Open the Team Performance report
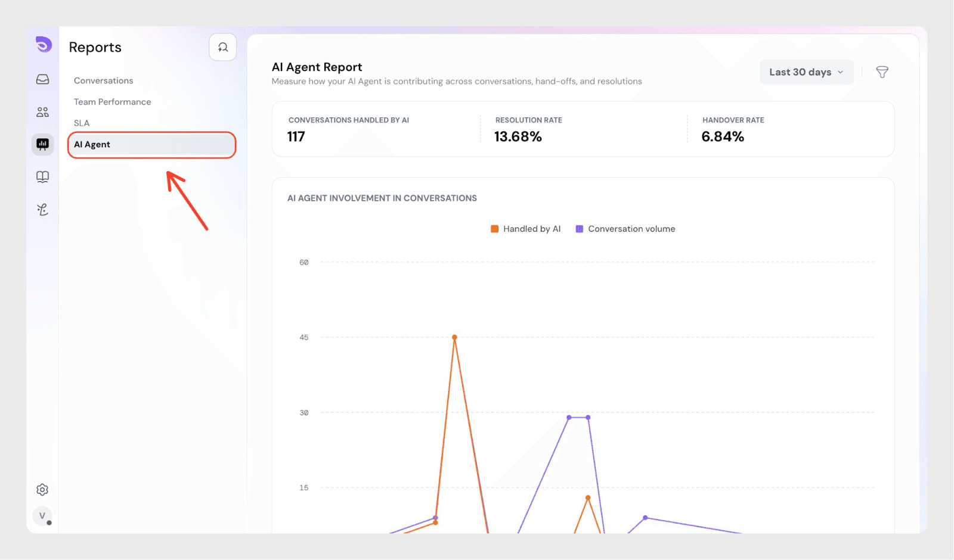The width and height of the screenshot is (954, 560). pos(112,102)
